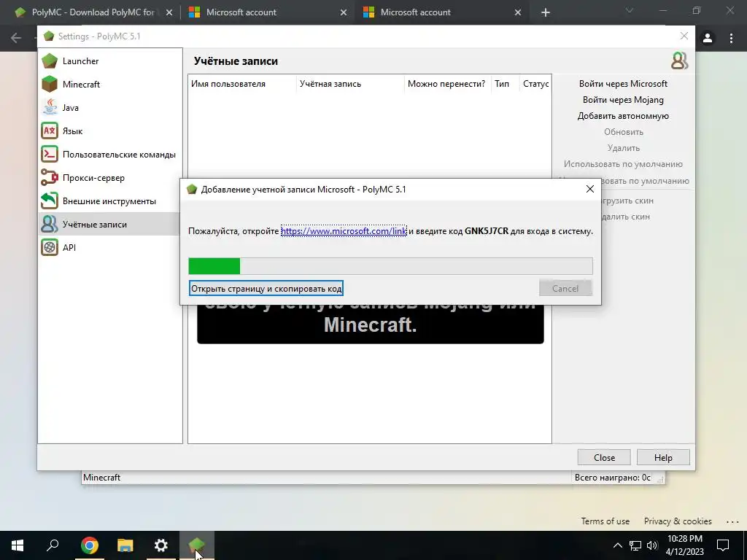Click the green login progress bar
Viewport: 747px width, 560px height.
[391, 266]
